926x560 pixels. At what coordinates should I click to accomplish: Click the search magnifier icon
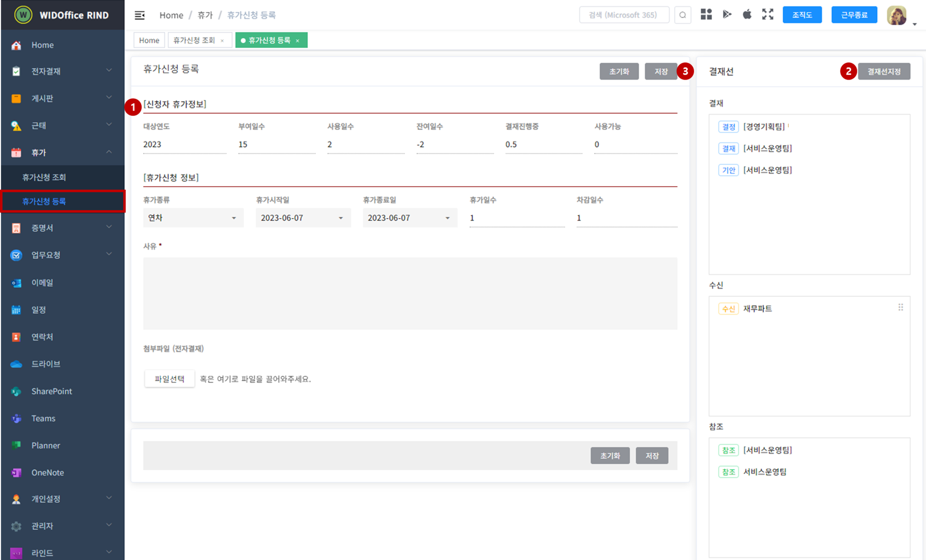pyautogui.click(x=683, y=15)
